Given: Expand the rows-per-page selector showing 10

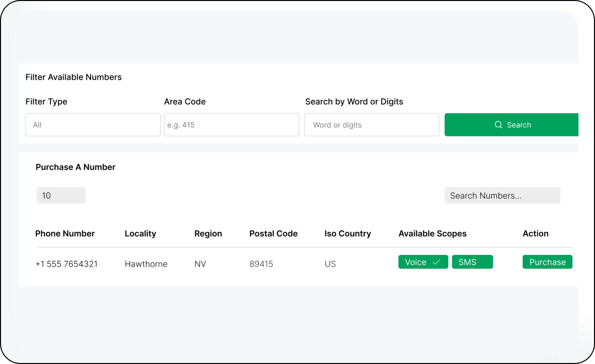Looking at the screenshot, I should point(61,196).
